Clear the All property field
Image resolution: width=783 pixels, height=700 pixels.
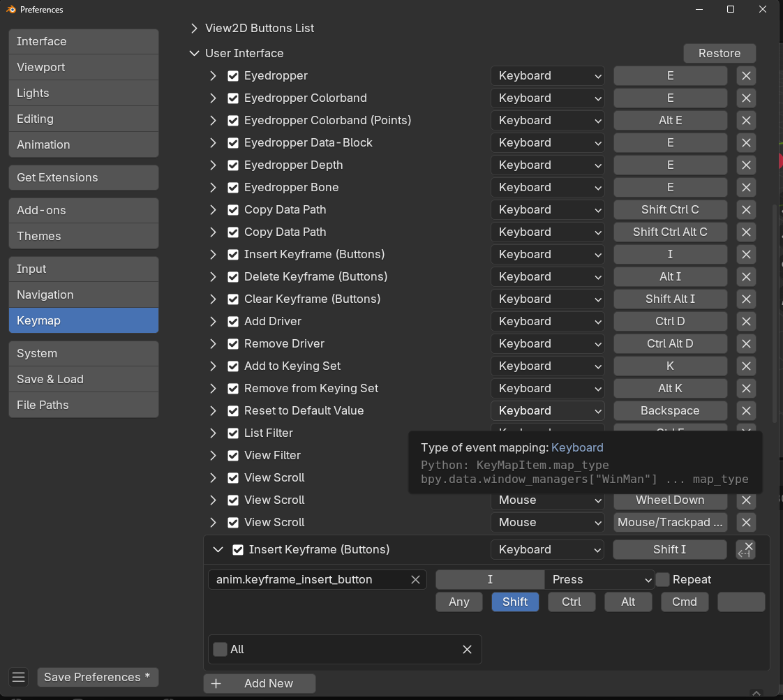click(468, 650)
